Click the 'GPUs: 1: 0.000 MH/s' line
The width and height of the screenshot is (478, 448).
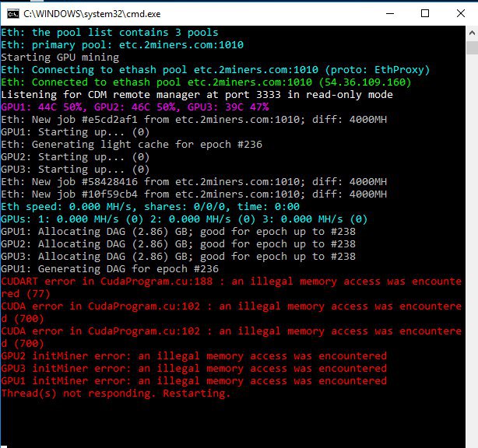coord(185,219)
